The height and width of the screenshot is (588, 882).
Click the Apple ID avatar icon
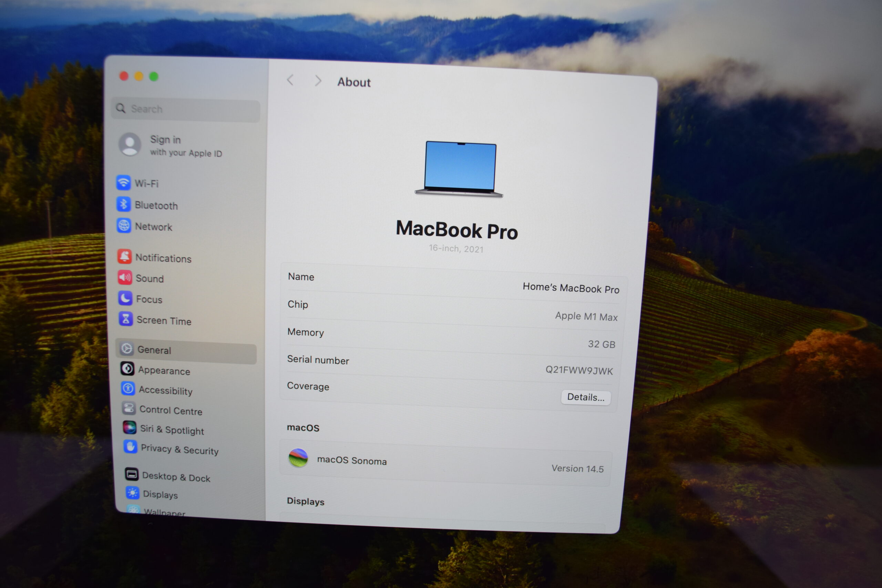[130, 144]
